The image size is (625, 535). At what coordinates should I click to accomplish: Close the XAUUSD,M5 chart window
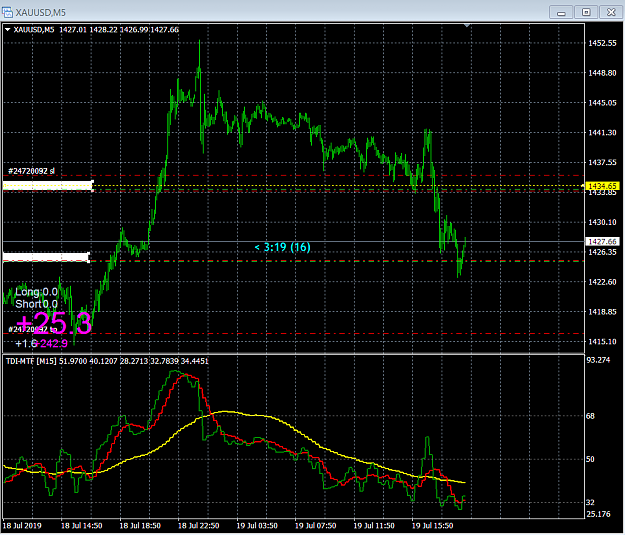611,12
